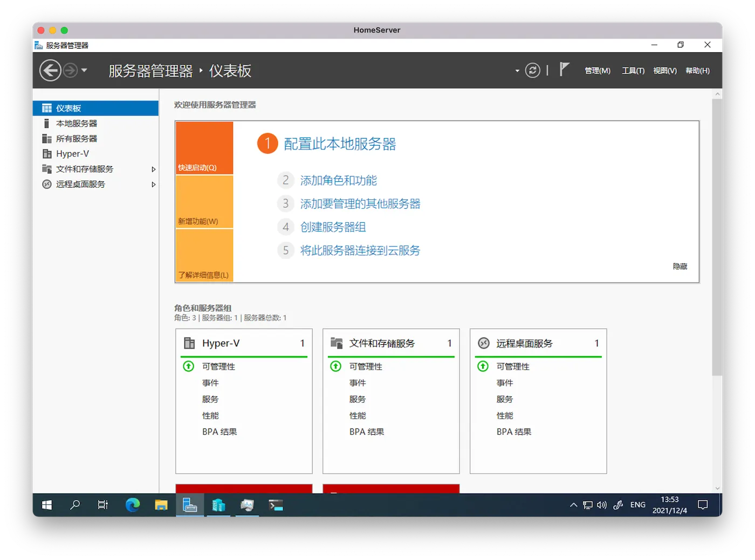Show hidden system tray icons

[x=573, y=505]
